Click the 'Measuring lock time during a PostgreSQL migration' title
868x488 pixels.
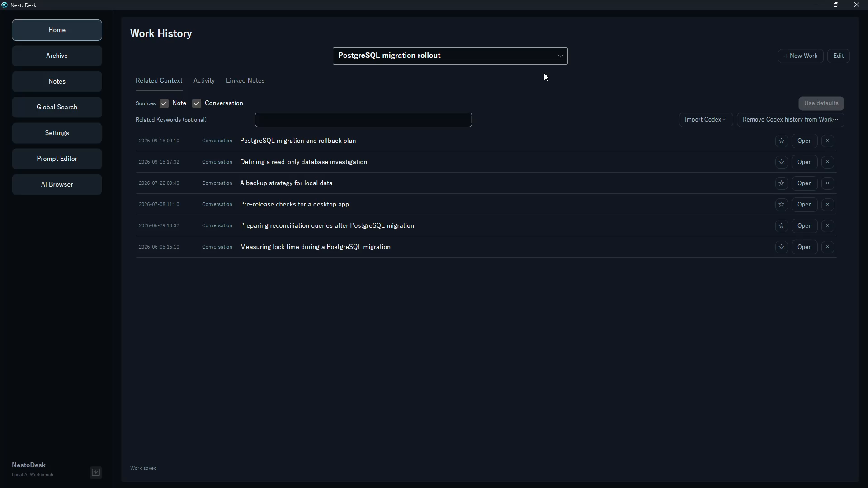(315, 247)
